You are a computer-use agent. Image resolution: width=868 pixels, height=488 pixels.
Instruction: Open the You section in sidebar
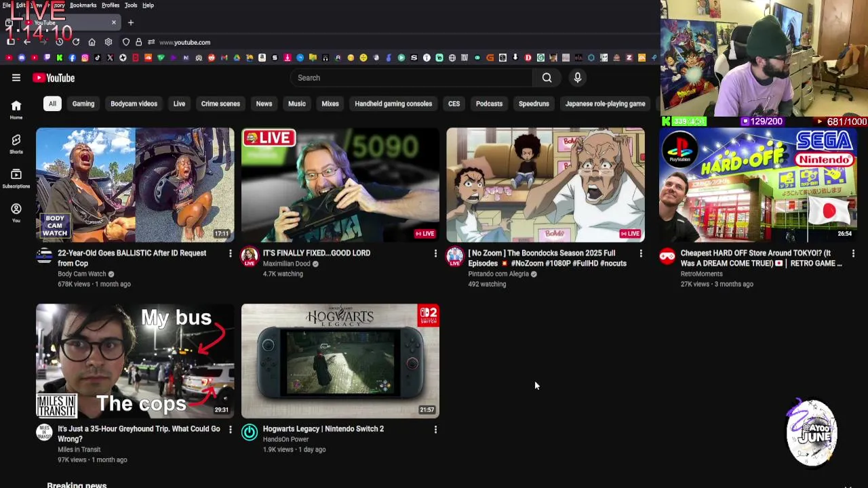pos(16,212)
